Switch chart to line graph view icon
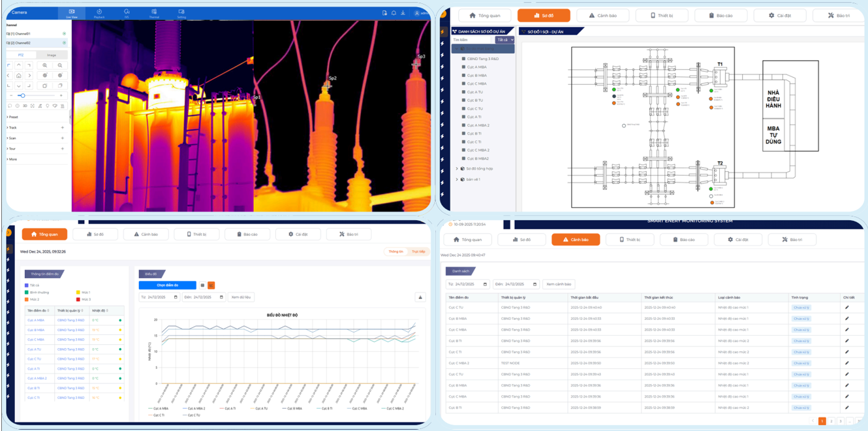 211,285
